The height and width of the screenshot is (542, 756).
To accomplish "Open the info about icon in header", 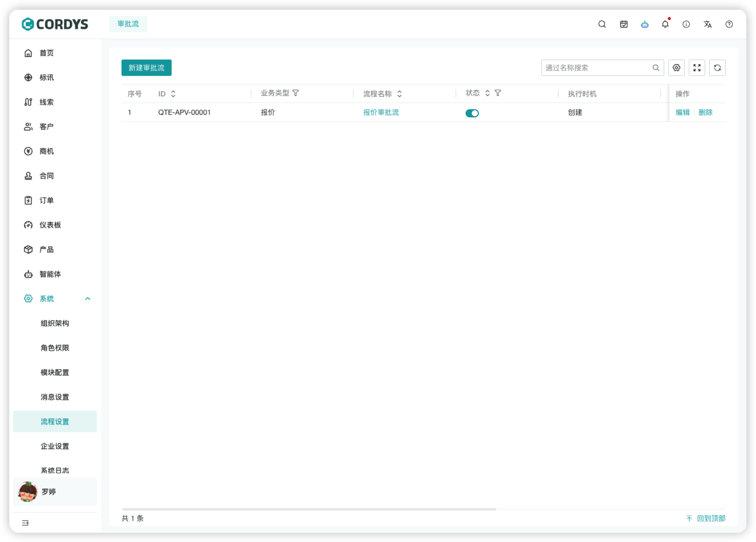I will point(686,24).
